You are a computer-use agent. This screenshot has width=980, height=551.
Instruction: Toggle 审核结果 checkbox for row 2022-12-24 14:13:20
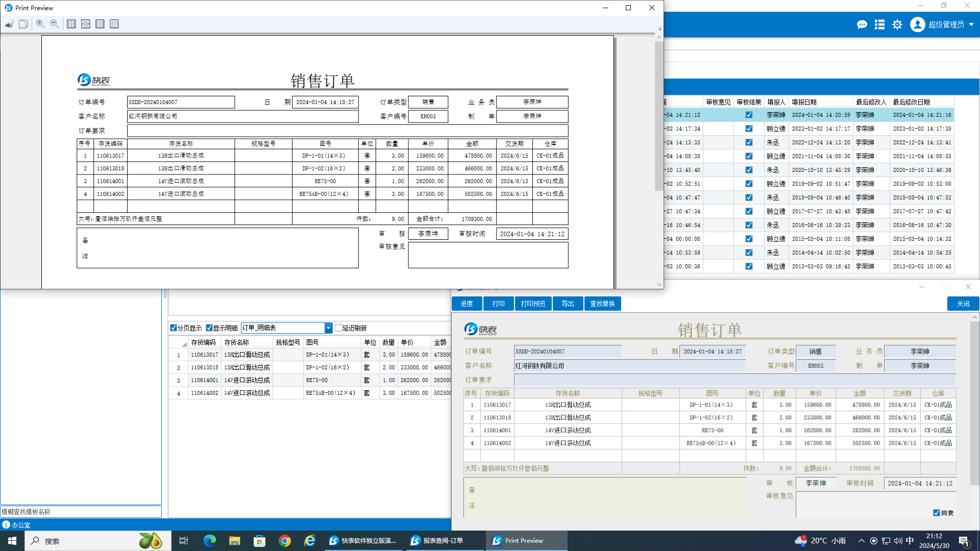(749, 142)
